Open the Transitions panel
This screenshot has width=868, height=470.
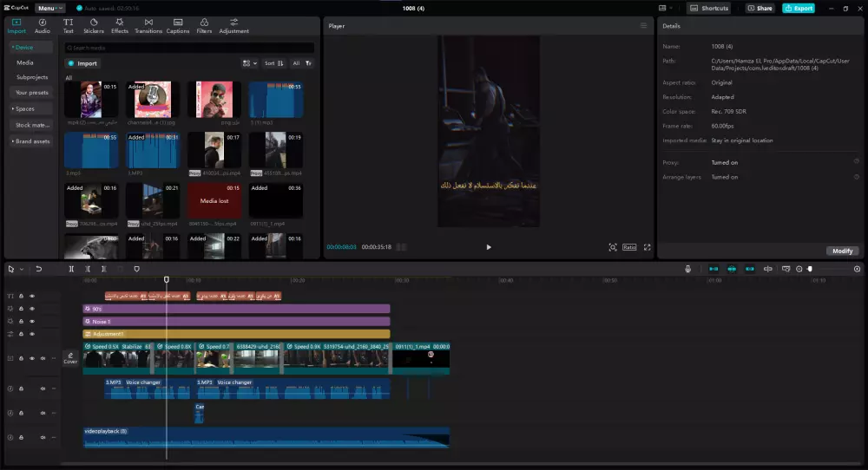click(148, 25)
